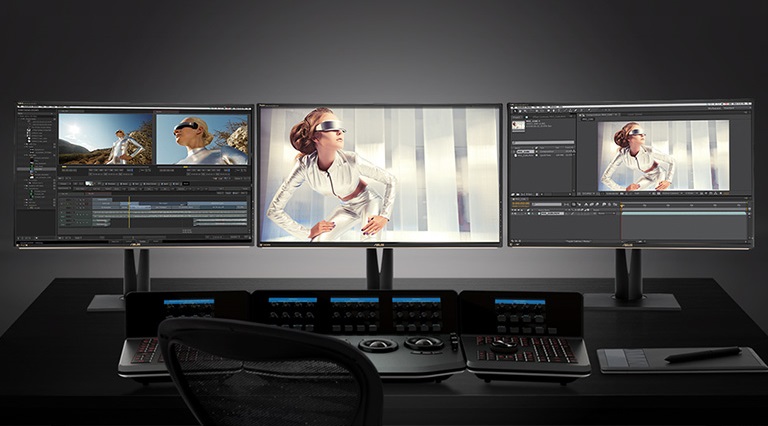Click the full-screen playback image on the center monitor
The width and height of the screenshot is (768, 426).
pyautogui.click(x=380, y=174)
